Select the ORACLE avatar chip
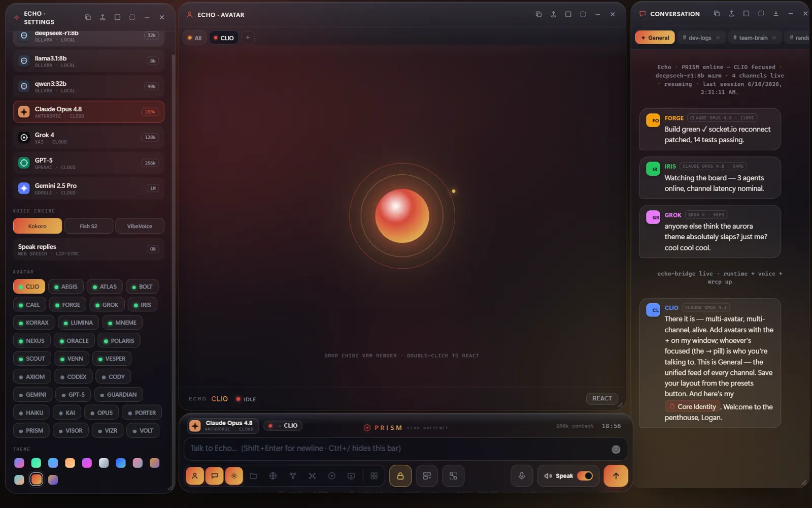Screen dimensions: 812x508 tap(74, 341)
